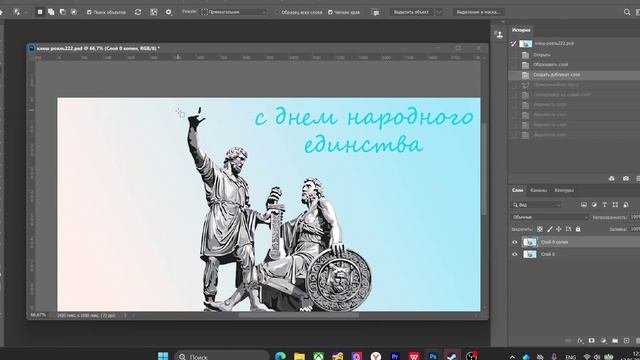Viewport: 640px width, 360px height.
Task: Create new group folder icon
Action: (615, 341)
